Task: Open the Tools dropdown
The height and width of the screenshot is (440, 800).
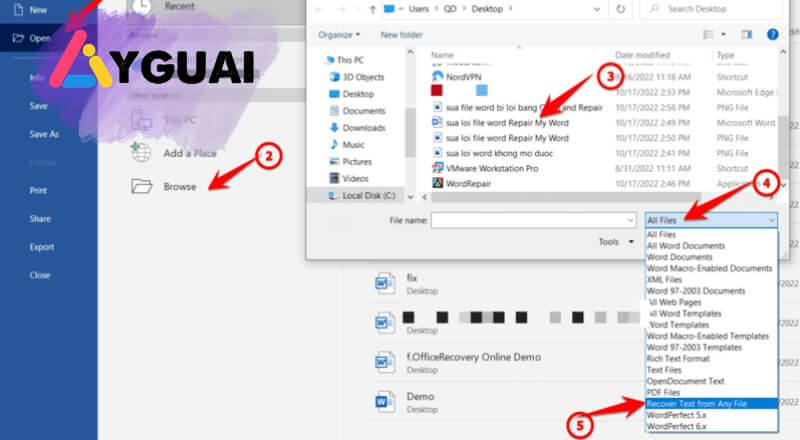Action: click(616, 242)
